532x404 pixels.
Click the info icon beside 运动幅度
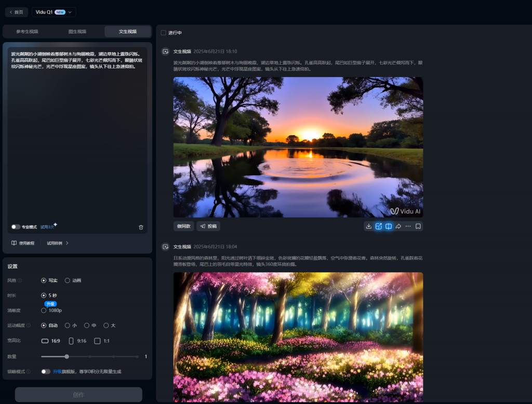[29, 326]
